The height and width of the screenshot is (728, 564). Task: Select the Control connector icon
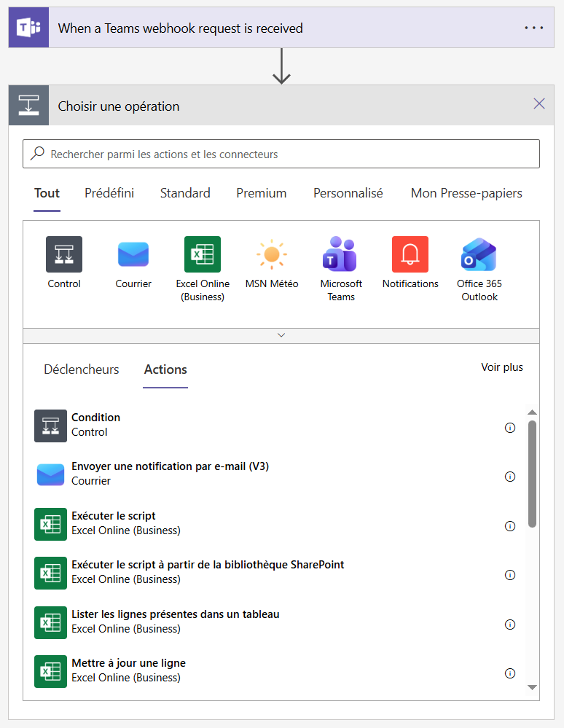(64, 254)
